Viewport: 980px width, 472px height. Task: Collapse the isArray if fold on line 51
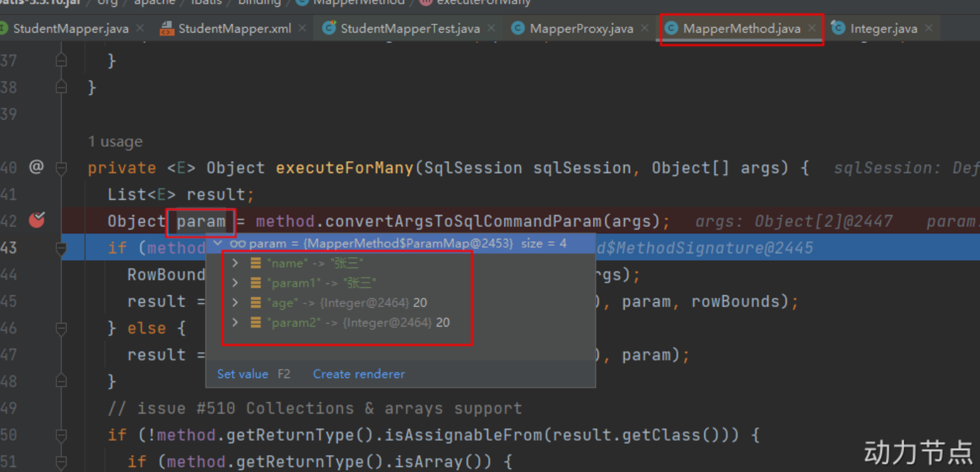tap(61, 462)
